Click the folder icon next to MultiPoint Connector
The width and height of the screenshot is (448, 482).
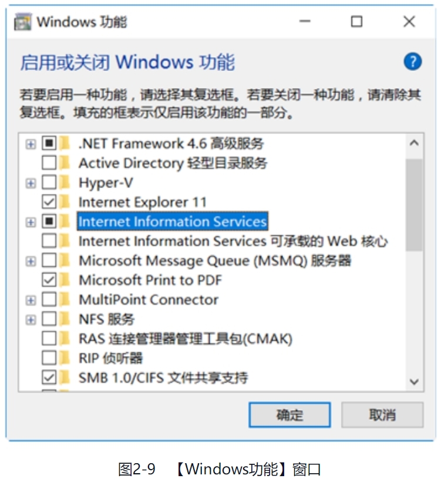click(x=65, y=299)
